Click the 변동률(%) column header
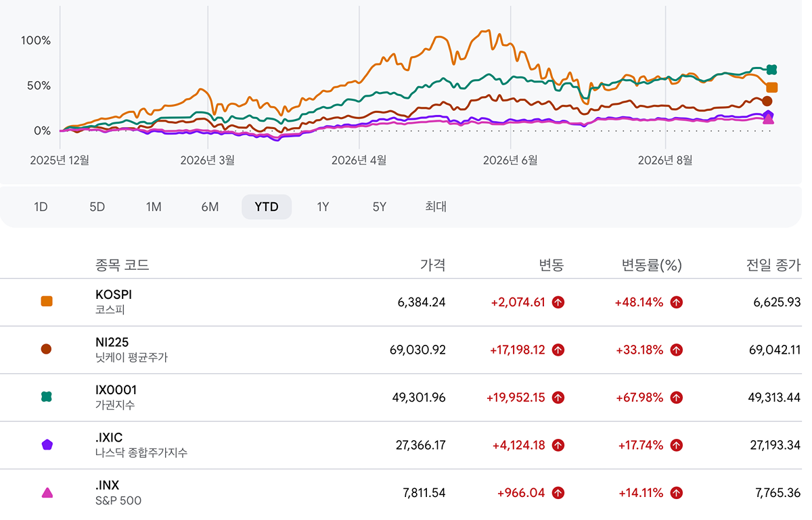The height and width of the screenshot is (520, 812). [x=652, y=266]
